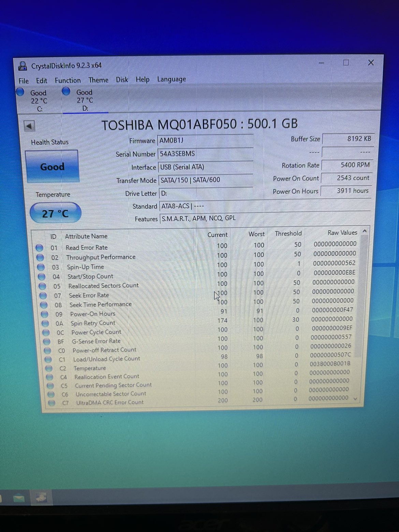This screenshot has height=532, width=399.
Task: Click the Interface field showing USB (Serial ATA)
Action: [206, 167]
